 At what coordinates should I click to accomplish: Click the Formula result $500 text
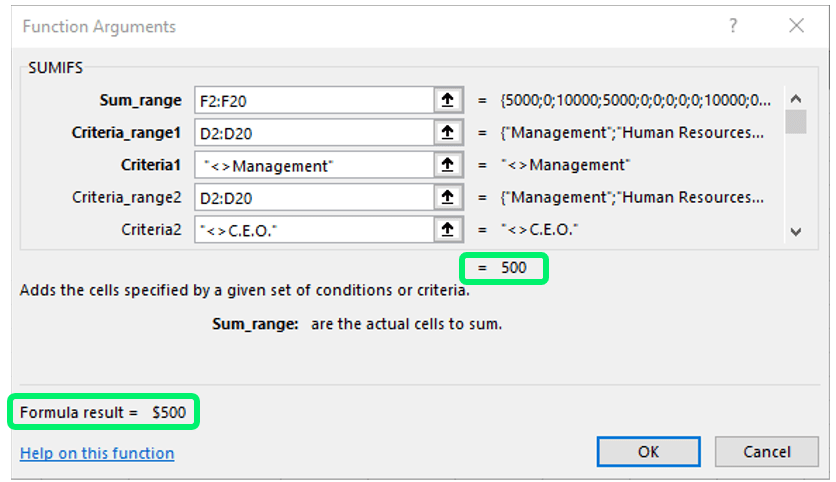coord(103,412)
